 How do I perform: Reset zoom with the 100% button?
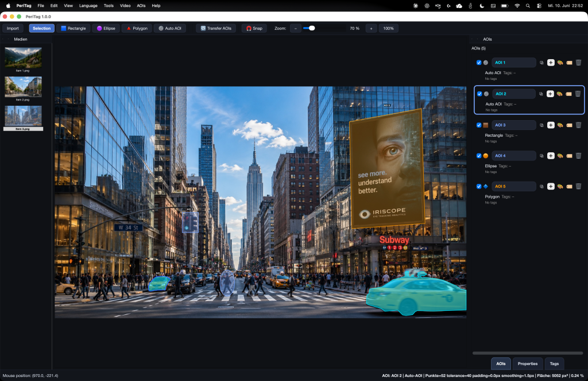coord(389,28)
